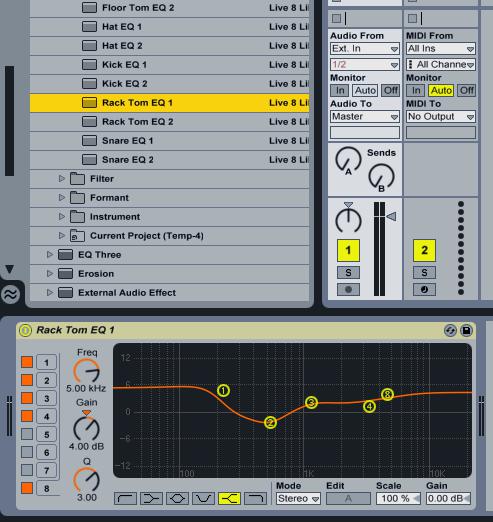Open the MIDI From All Ins dropdown

441,49
